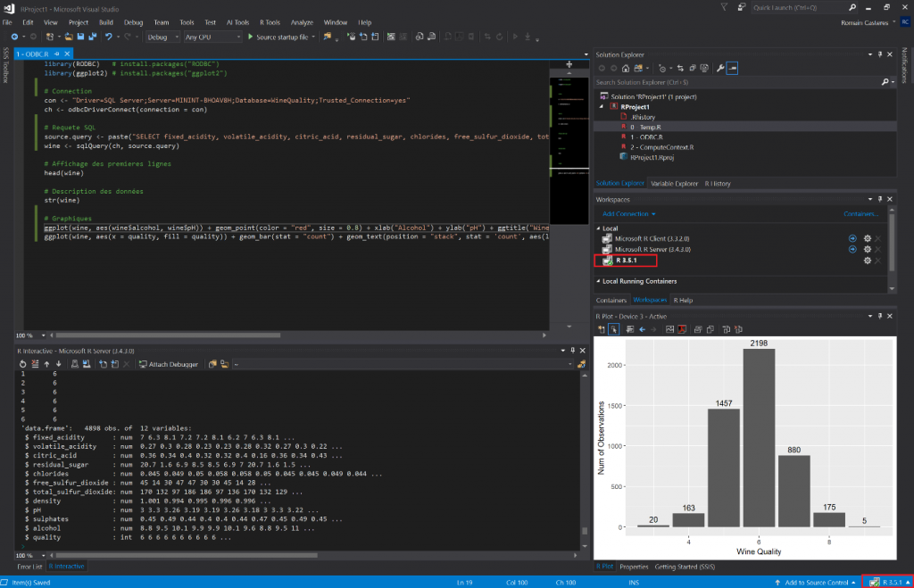The height and width of the screenshot is (588, 914).
Task: Activate the Microsoft R Client 3.3.2.0 workspace
Action: 852,237
